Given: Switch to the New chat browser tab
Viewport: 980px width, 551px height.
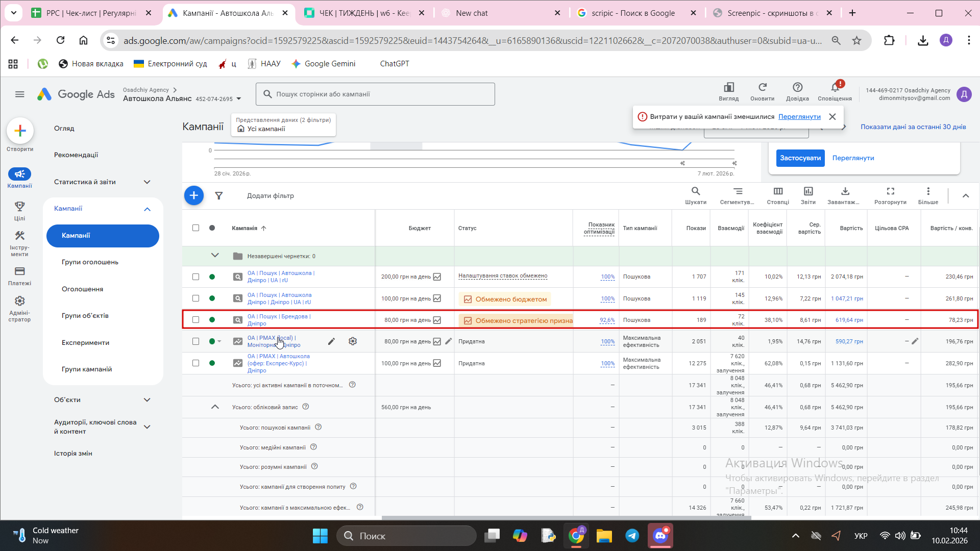Looking at the screenshot, I should (x=472, y=13).
